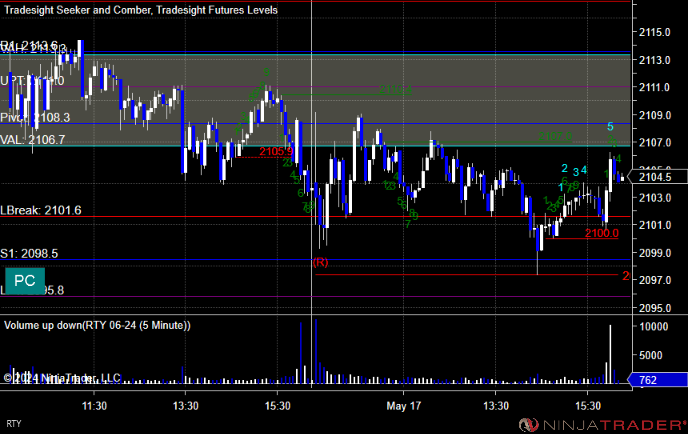Click the green 2110.4 price annotation
Screen dimensions: 688x434
395,90
